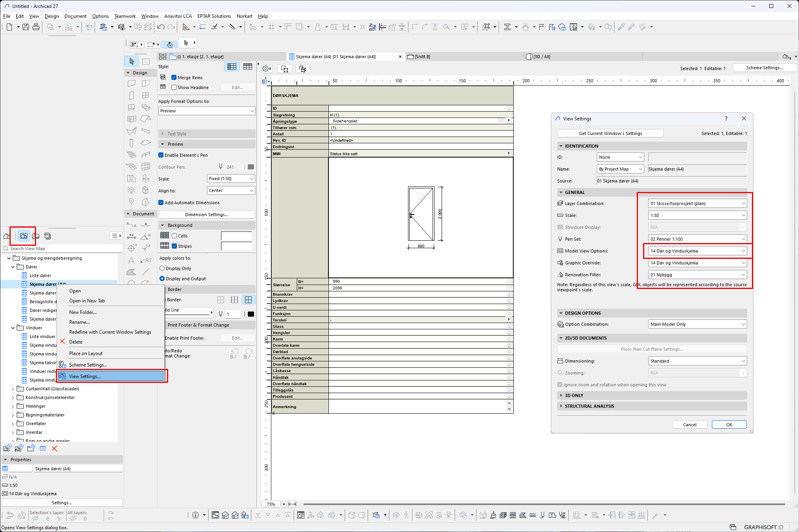Image resolution: width=799 pixels, height=532 pixels.
Task: Switch to View Map navigator icon
Action: point(24,236)
